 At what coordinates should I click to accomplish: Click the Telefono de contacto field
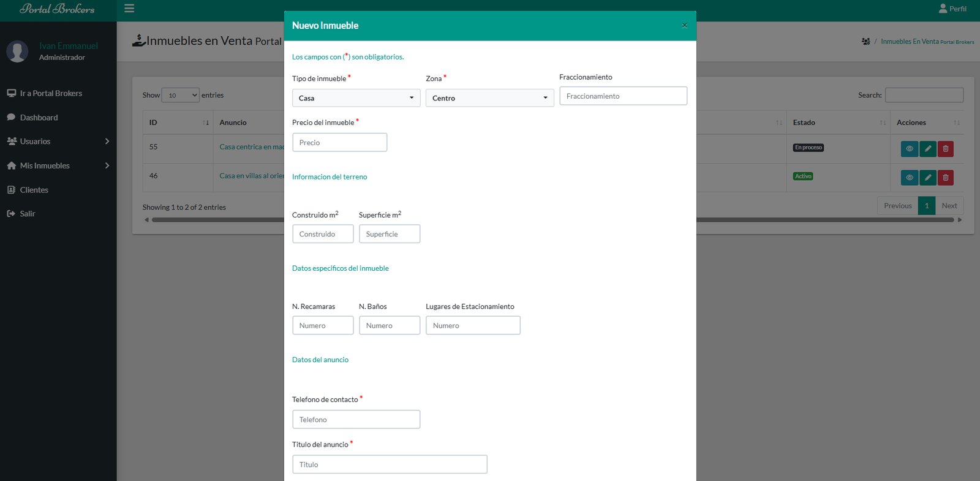click(x=356, y=420)
